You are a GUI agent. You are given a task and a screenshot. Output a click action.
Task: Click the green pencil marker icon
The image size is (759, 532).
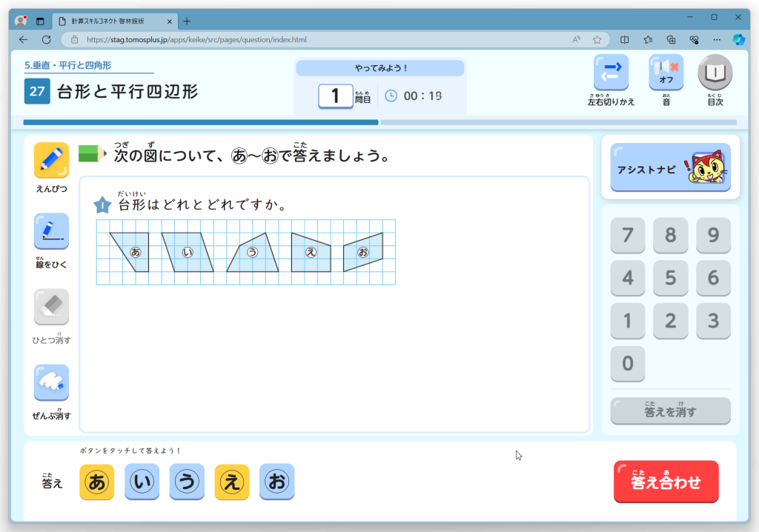pyautogui.click(x=93, y=153)
